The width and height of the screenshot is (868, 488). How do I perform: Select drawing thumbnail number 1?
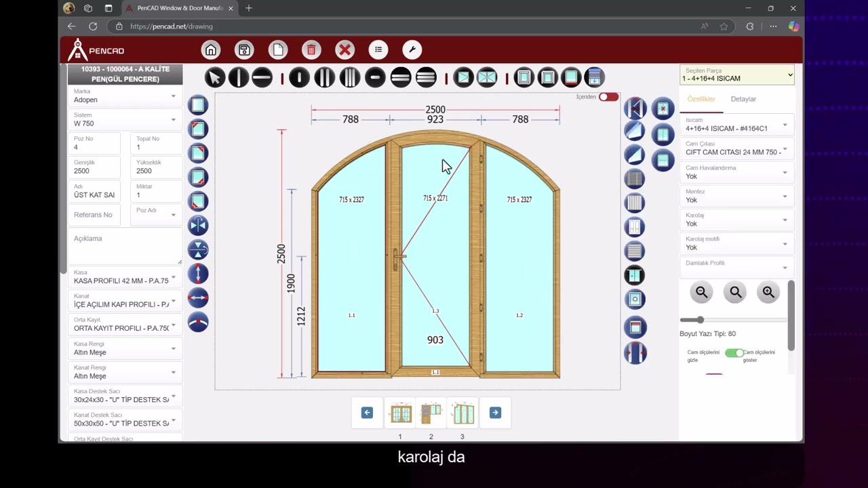pos(400,413)
